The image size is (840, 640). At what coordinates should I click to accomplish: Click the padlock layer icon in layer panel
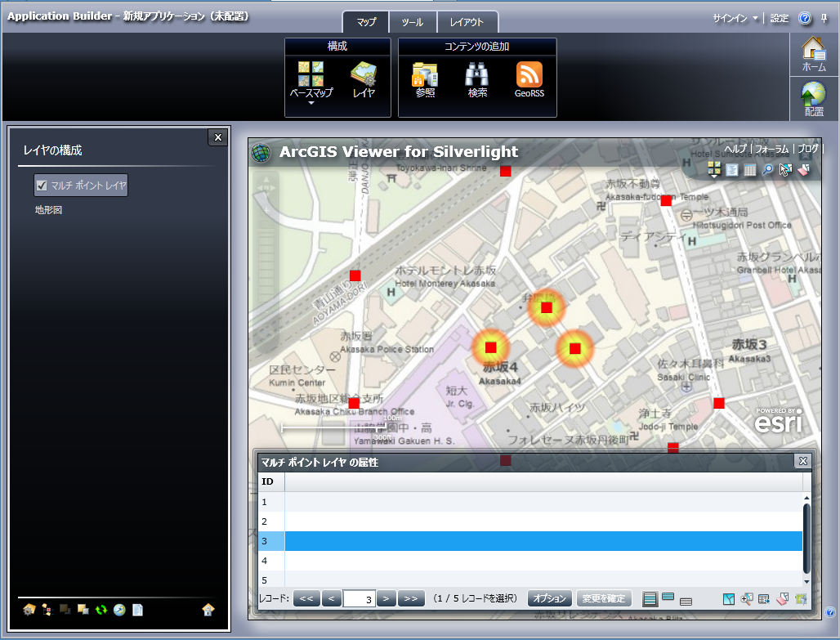208,610
